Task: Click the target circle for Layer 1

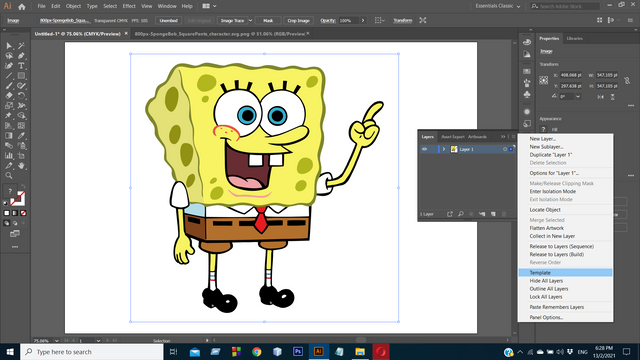Action: pos(505,149)
